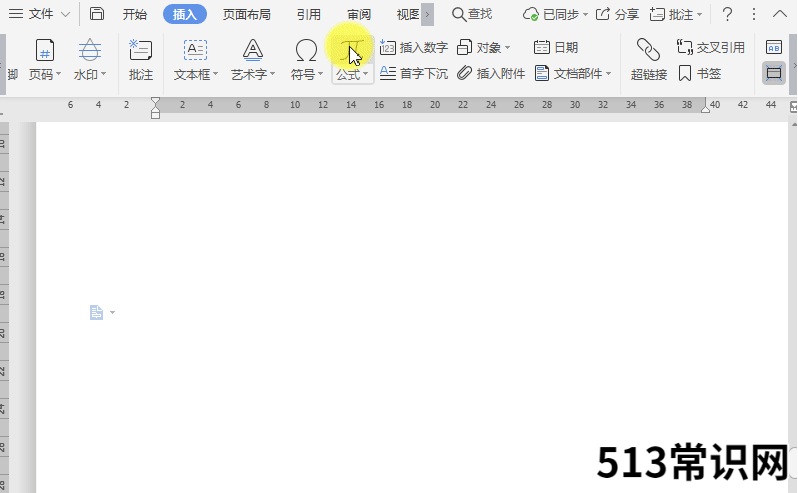
Task: Open the more options dots menu
Action: (x=754, y=14)
